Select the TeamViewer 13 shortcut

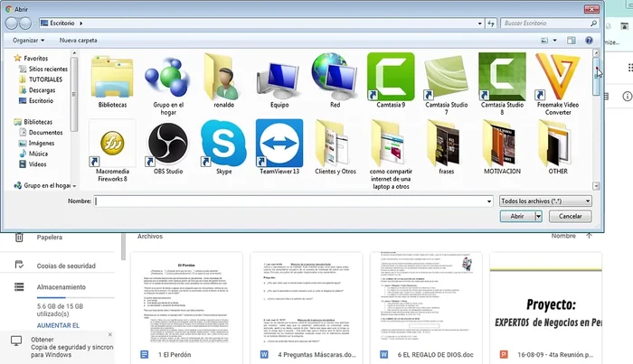pyautogui.click(x=279, y=143)
